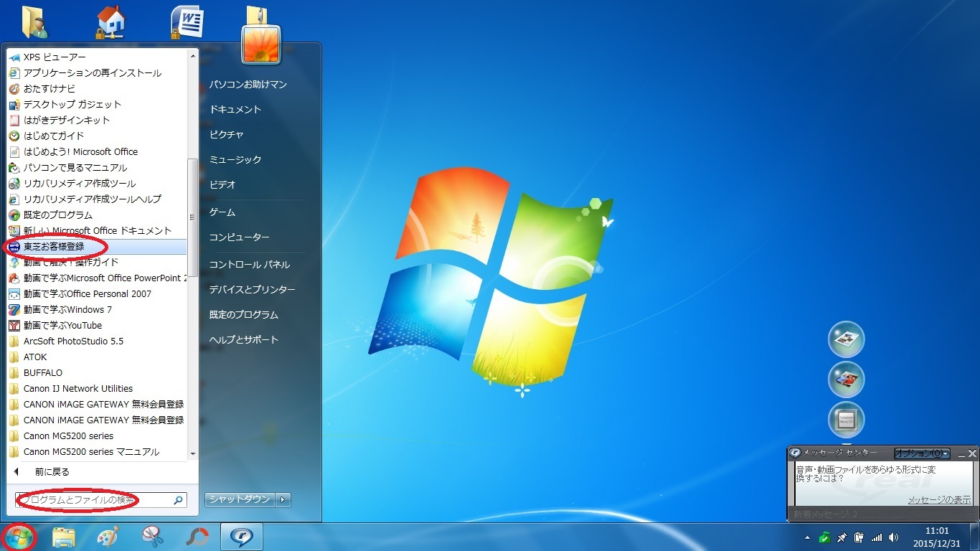Open Windows Explorer from the taskbar
Viewport: 980px width, 551px height.
63,537
